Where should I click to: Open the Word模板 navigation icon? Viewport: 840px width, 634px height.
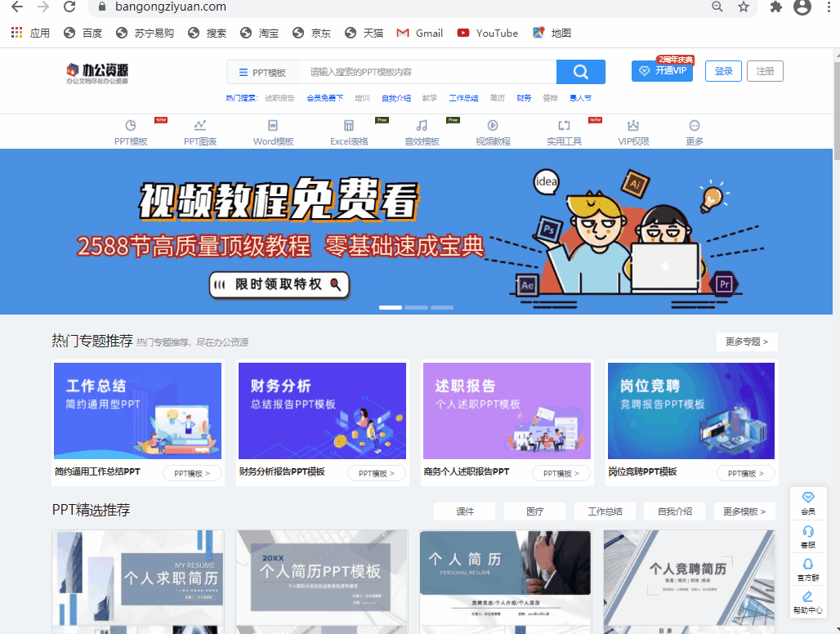[x=273, y=126]
